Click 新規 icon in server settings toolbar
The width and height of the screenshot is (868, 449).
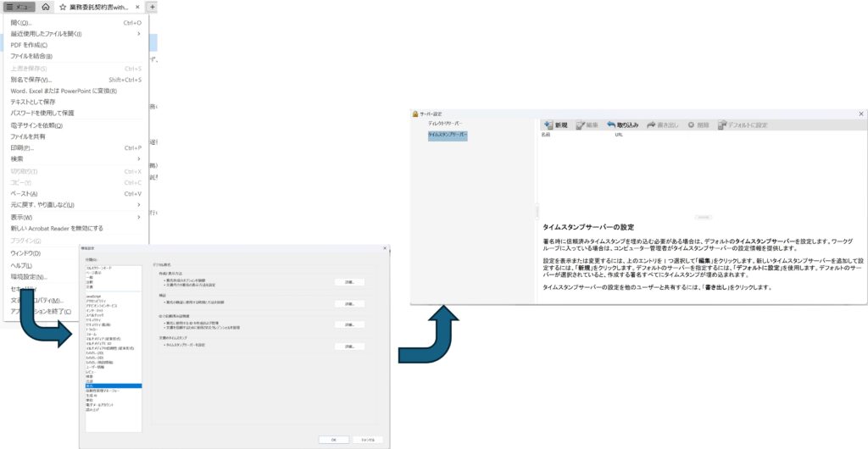click(556, 125)
